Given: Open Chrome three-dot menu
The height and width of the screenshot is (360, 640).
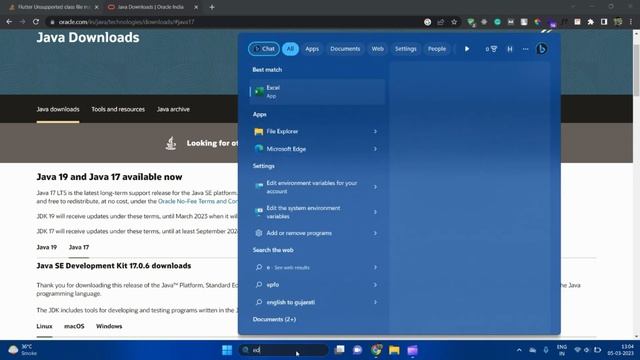Looking at the screenshot, I should 631,22.
